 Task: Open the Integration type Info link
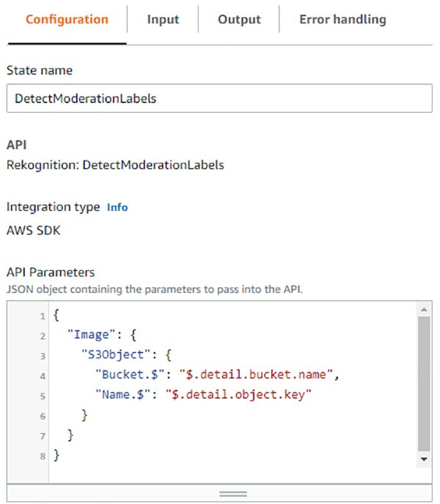tap(117, 207)
